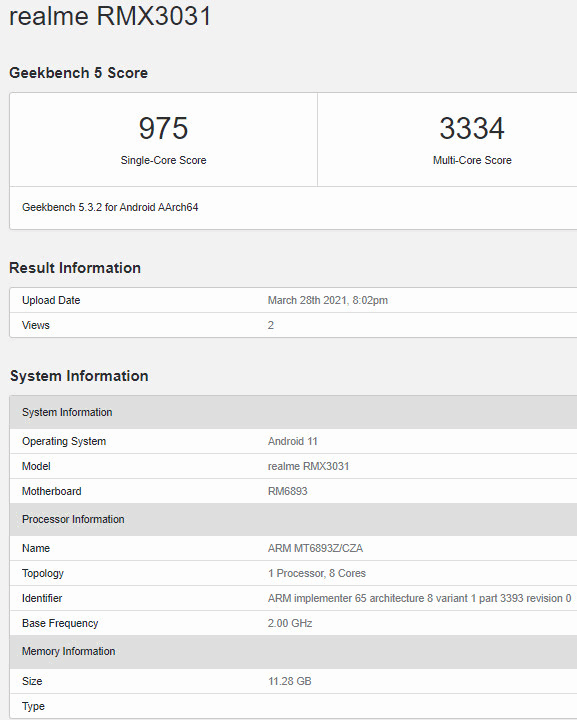Click the Topology value 1 Processor, 8 Cores
Image resolution: width=577 pixels, height=720 pixels.
(x=317, y=574)
